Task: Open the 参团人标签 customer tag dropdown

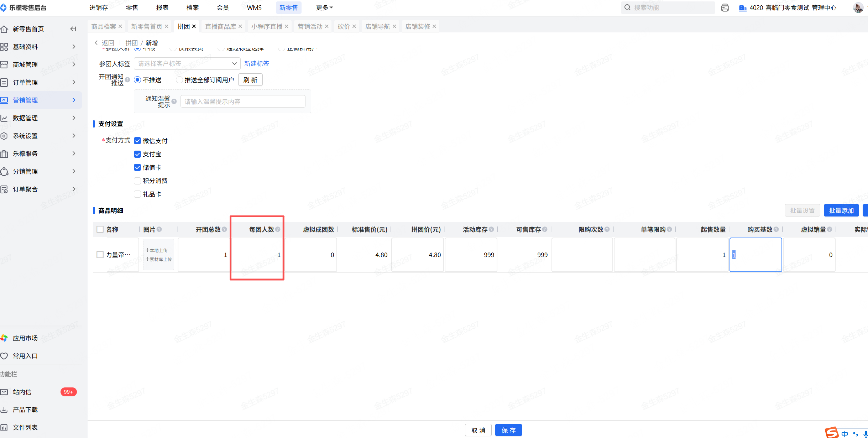Action: tap(187, 63)
